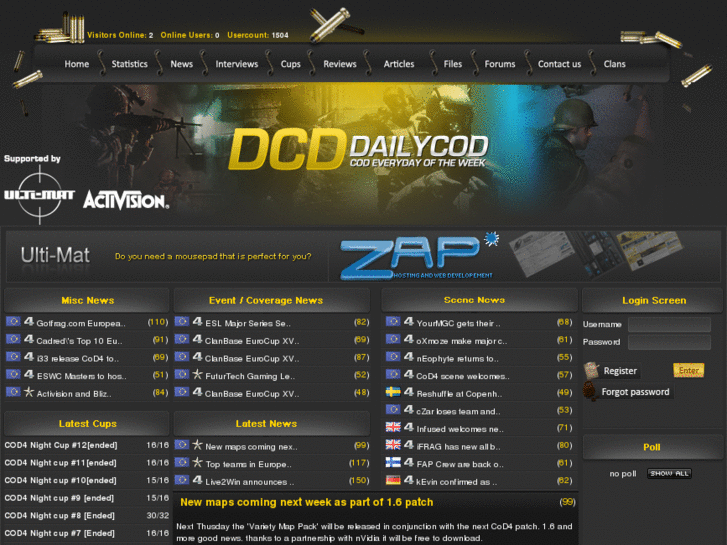This screenshot has width=727, height=545.
Task: Open the Register link
Action: pyautogui.click(x=620, y=371)
